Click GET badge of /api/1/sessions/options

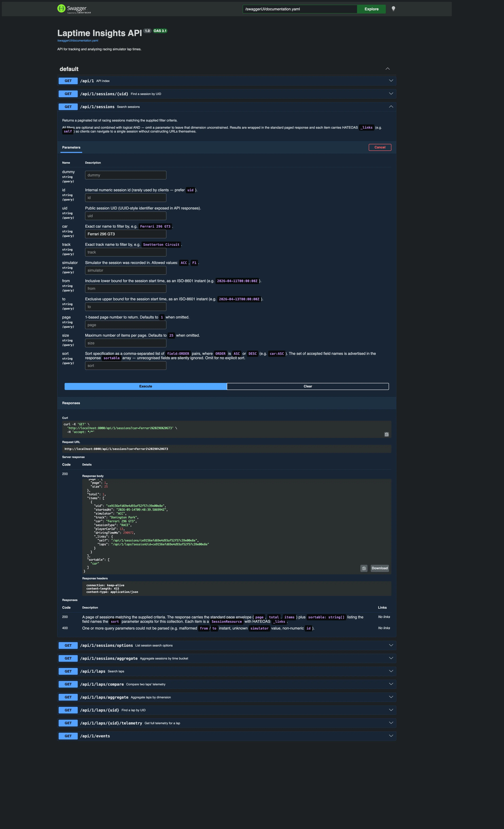click(x=68, y=645)
